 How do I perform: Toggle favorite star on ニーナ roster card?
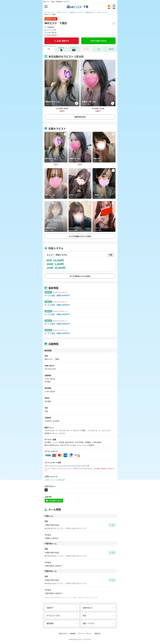pyautogui.click(x=113, y=204)
